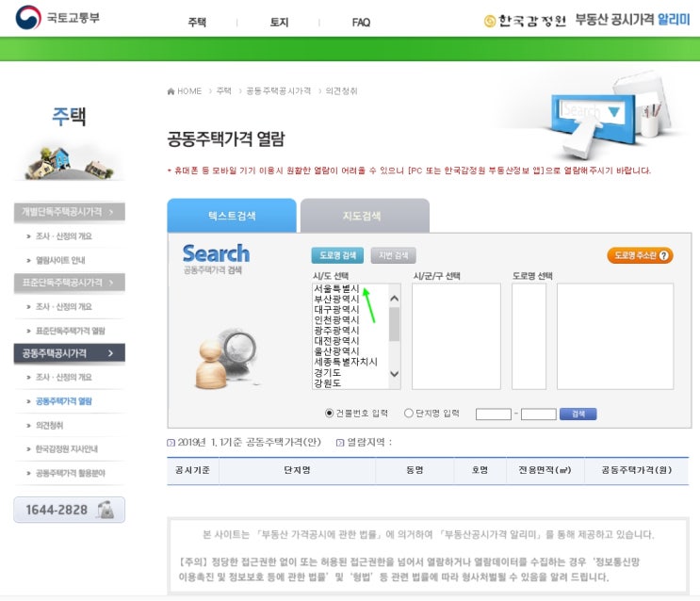Select 대구광역시 in the list
Viewport: 700px width, 601px height.
(x=336, y=309)
